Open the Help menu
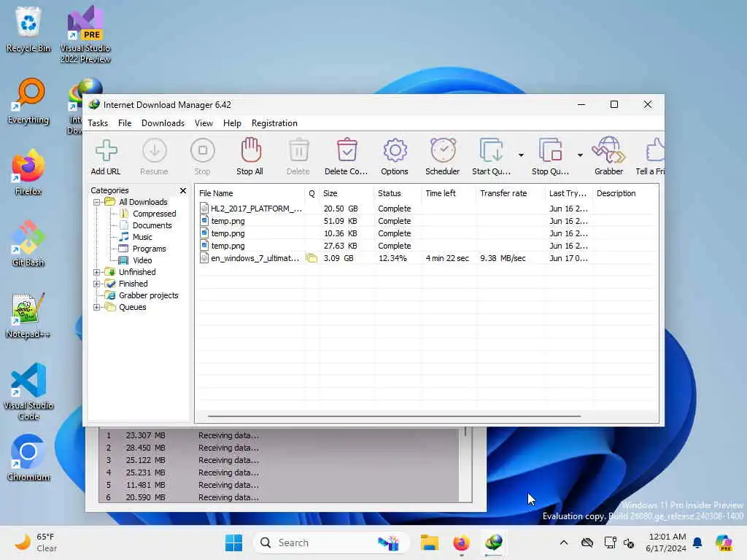747x560 pixels. pos(232,122)
